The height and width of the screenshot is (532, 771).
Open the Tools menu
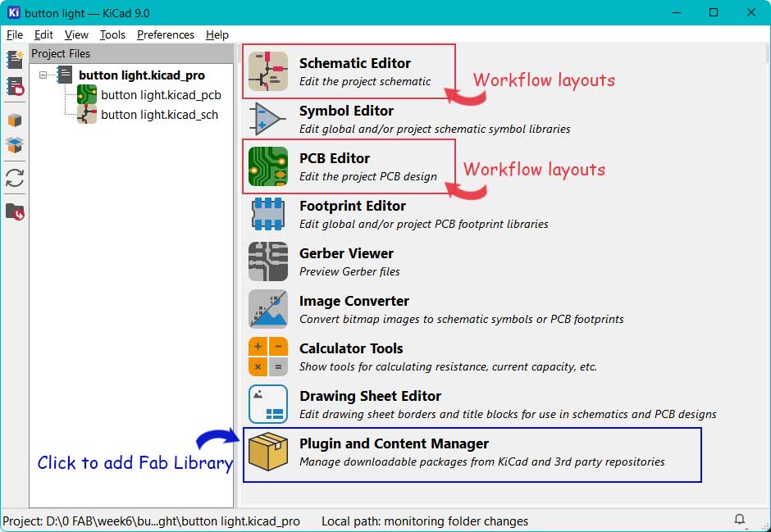(x=112, y=35)
